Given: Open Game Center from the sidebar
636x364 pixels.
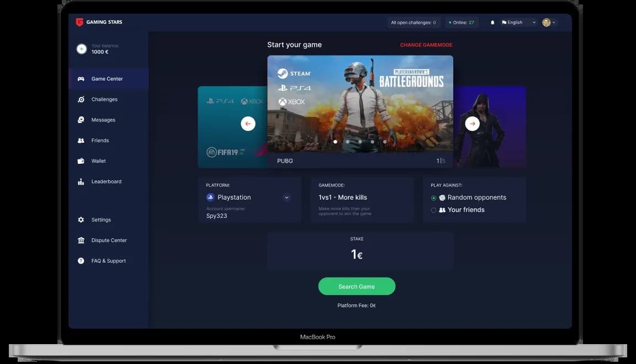Looking at the screenshot, I should click(x=108, y=79).
